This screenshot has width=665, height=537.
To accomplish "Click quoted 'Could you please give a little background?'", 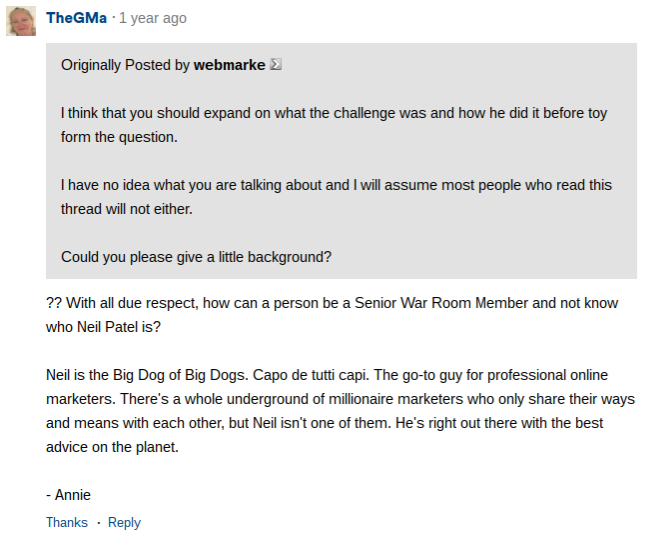I will 196,257.
